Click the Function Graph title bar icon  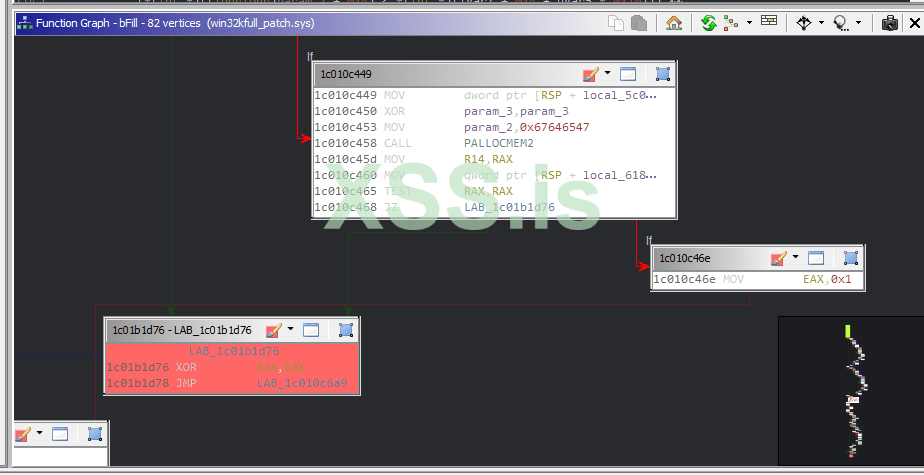point(24,24)
